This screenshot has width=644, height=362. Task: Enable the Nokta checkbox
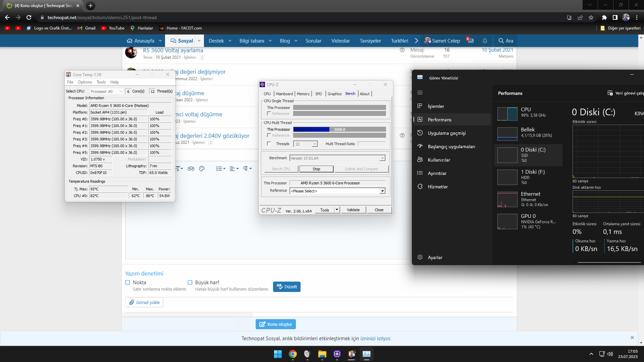pyautogui.click(x=127, y=283)
